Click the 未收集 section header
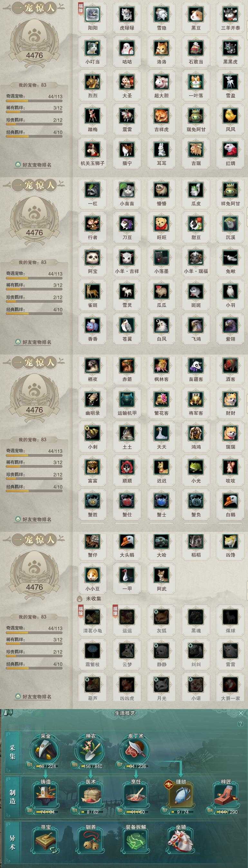Screen dimensions: 248x868 click(x=93, y=599)
